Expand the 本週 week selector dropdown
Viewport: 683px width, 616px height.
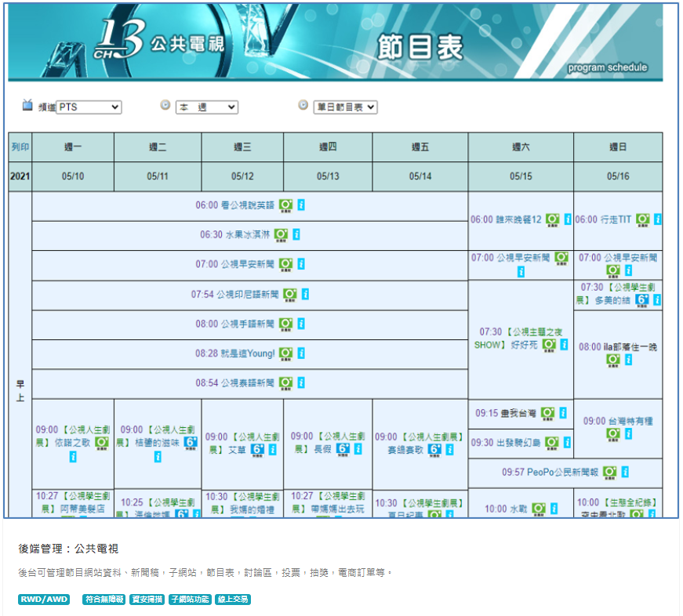click(x=206, y=107)
